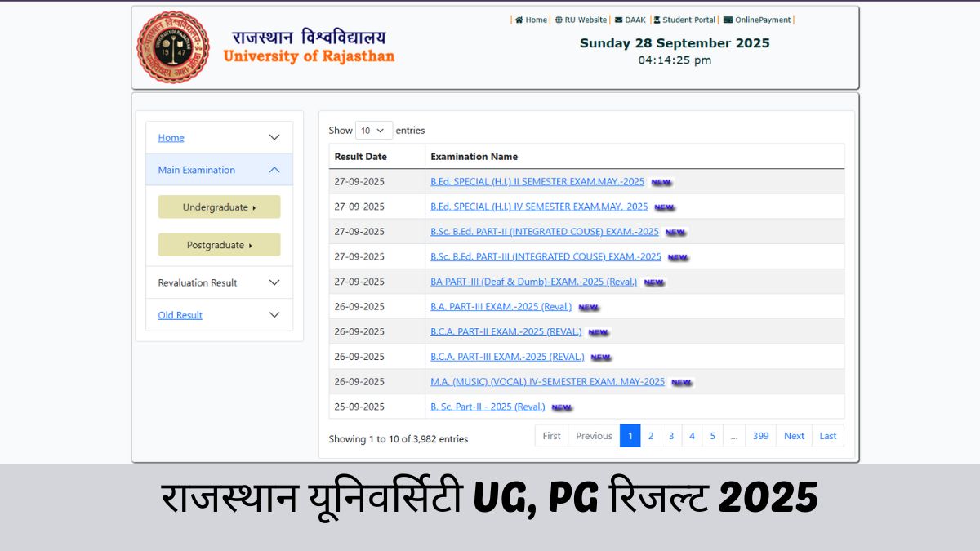Click the card icon beside OnlinePayment

(x=728, y=20)
